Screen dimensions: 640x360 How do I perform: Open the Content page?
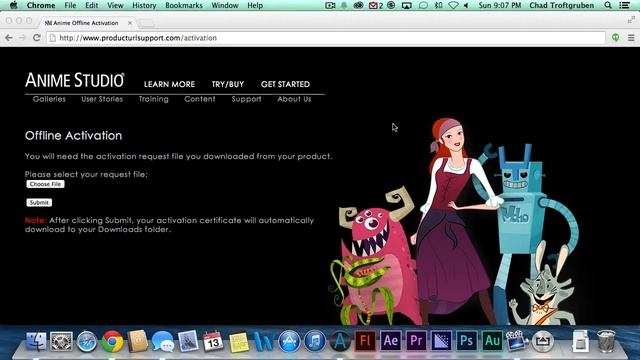(200, 99)
